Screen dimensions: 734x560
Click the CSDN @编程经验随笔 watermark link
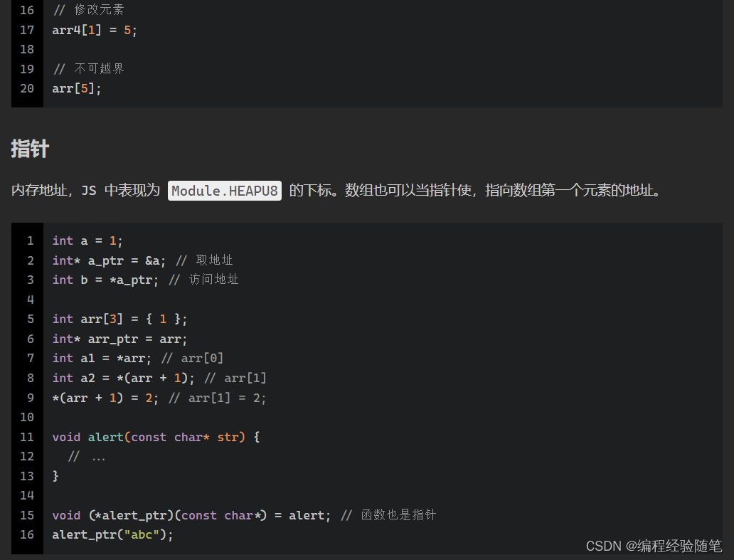[x=654, y=546]
